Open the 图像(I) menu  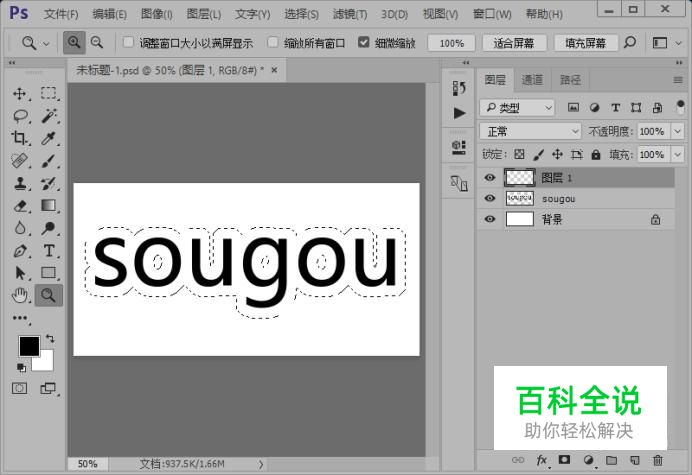[x=156, y=14]
